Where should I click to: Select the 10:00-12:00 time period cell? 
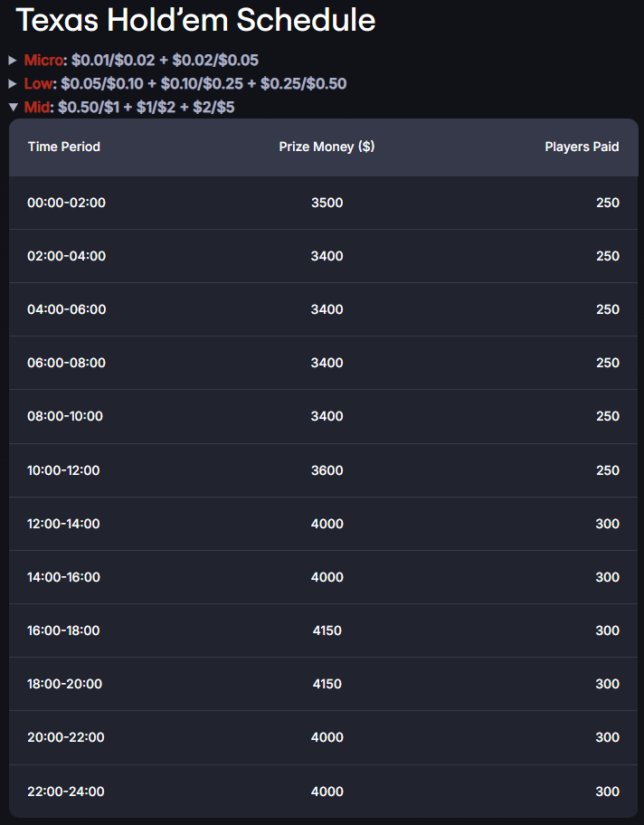coord(63,470)
